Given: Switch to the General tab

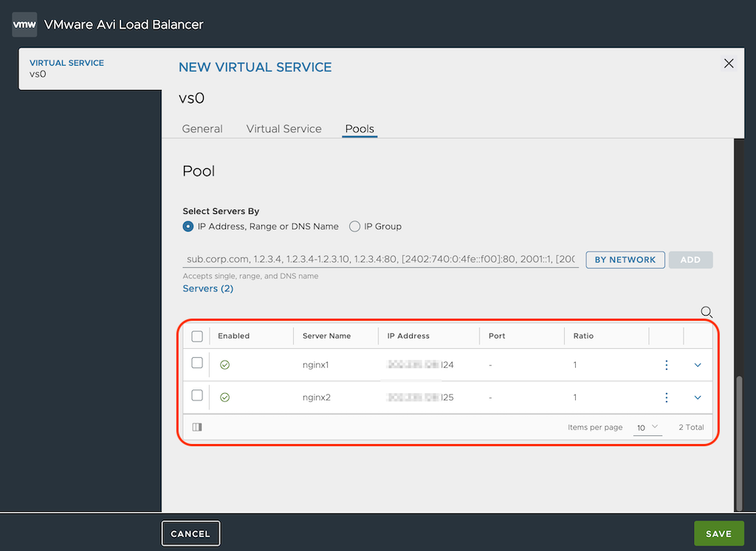Looking at the screenshot, I should [x=202, y=128].
